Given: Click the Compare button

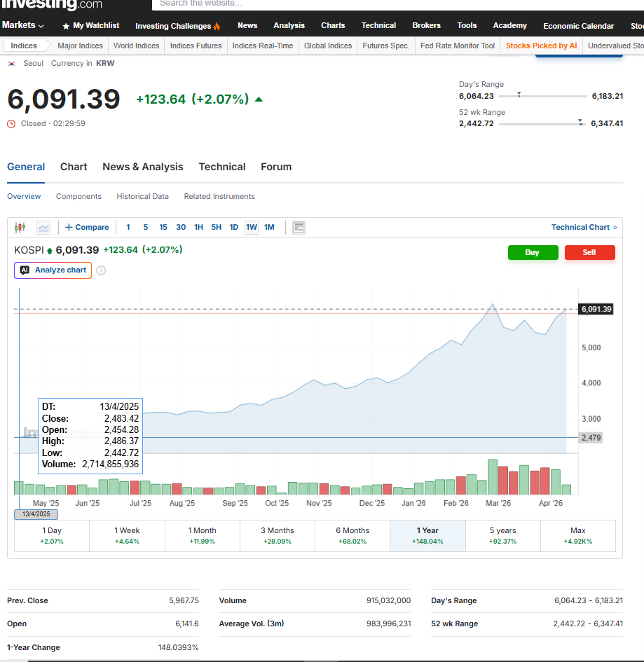Looking at the screenshot, I should coord(87,227).
